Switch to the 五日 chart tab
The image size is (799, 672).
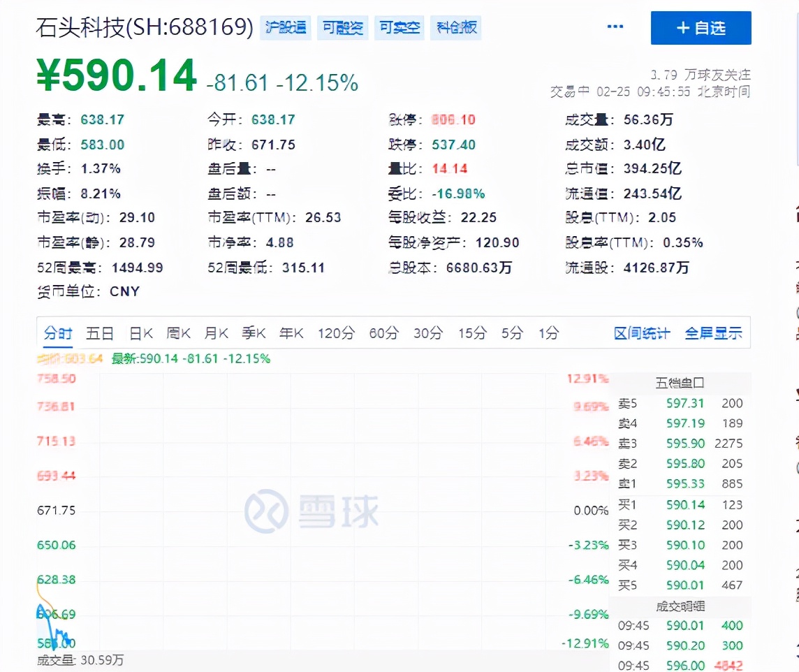pyautogui.click(x=99, y=333)
